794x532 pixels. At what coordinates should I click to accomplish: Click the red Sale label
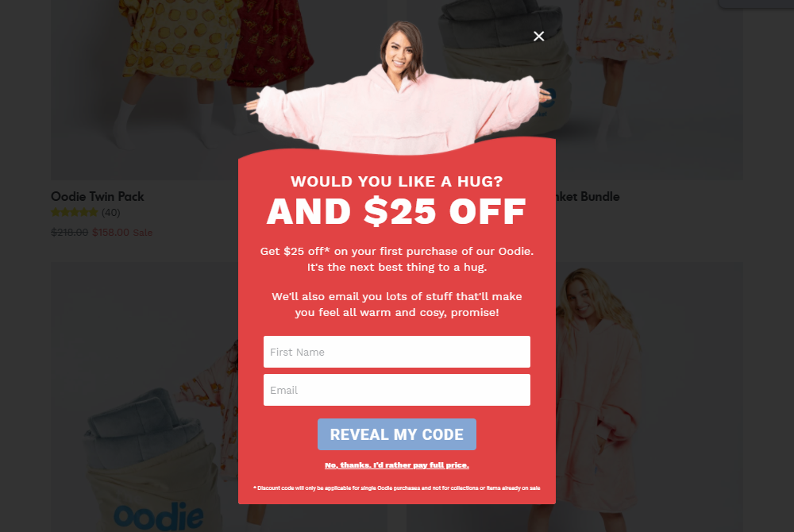coord(142,233)
